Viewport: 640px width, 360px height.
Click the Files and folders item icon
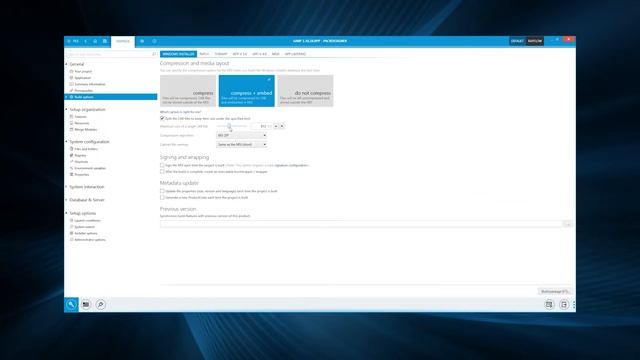click(71, 149)
